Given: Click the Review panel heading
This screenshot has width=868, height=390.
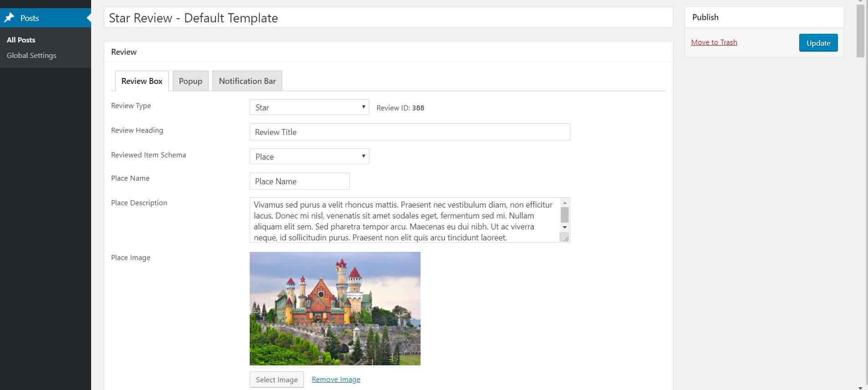Looking at the screenshot, I should [124, 52].
